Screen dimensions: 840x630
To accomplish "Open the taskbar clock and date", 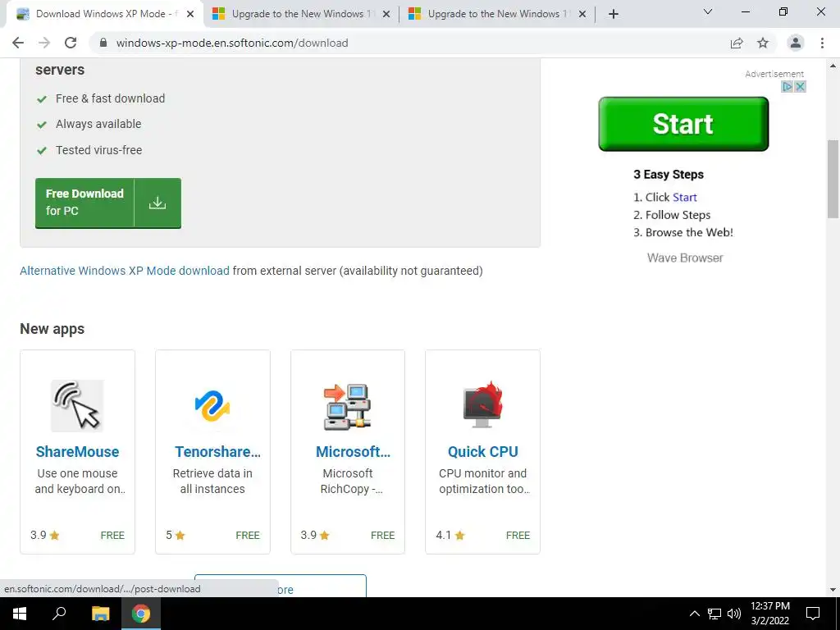I will point(769,614).
